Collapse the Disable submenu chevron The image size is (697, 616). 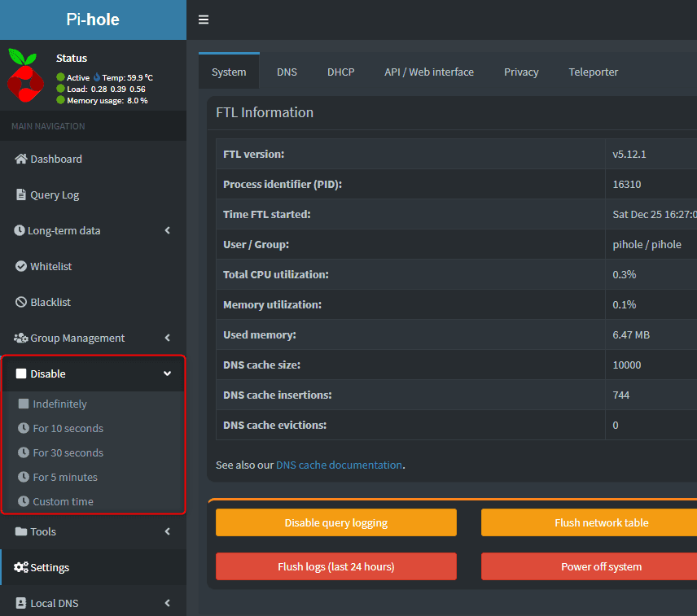pyautogui.click(x=168, y=374)
